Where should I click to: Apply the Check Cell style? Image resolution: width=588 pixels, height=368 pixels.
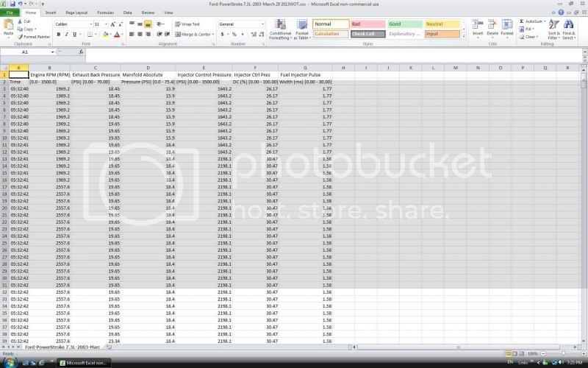click(x=368, y=34)
